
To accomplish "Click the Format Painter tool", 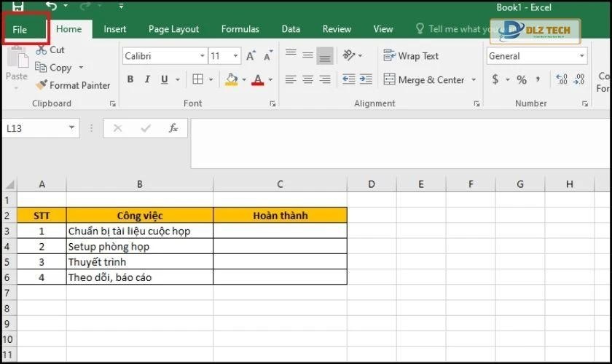I will coord(73,85).
